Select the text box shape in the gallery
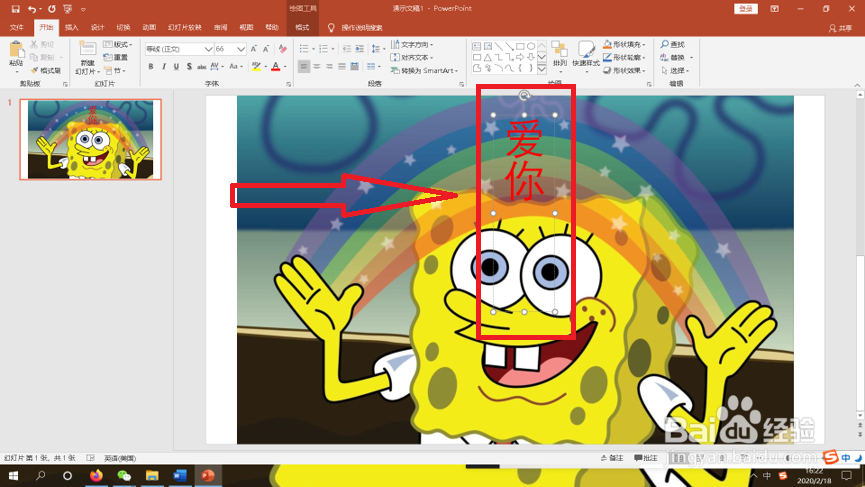This screenshot has width=865, height=487. [x=477, y=46]
